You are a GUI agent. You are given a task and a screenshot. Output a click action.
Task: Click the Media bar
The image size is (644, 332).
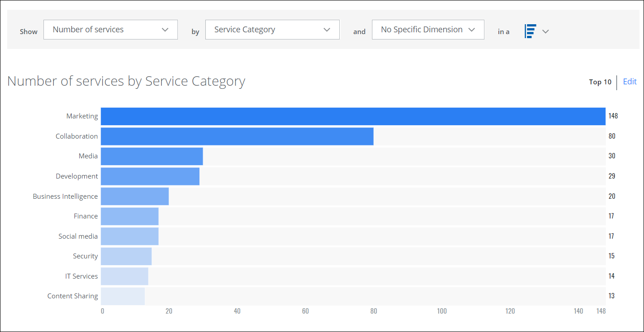point(151,156)
